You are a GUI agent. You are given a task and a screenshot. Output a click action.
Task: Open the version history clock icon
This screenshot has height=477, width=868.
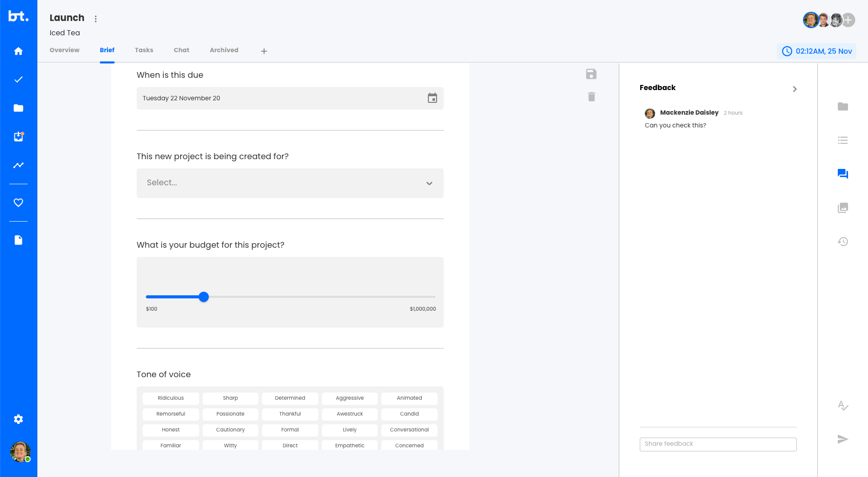(843, 242)
